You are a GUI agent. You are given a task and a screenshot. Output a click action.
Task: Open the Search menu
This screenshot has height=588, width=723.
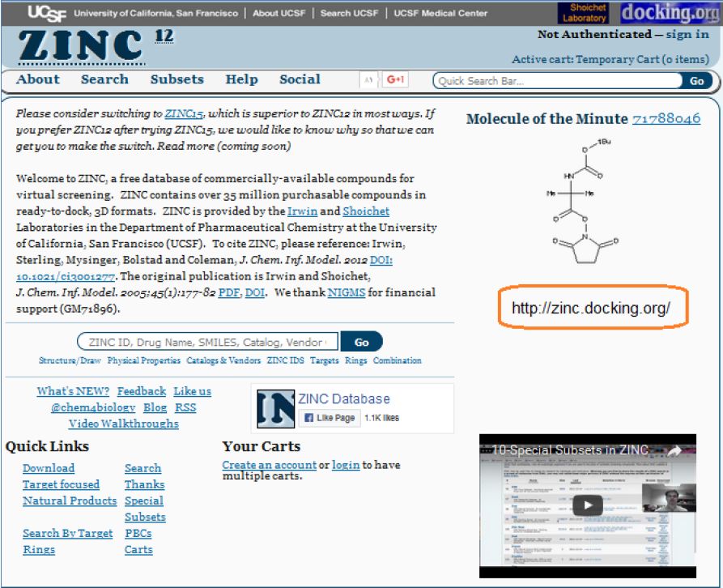point(104,79)
